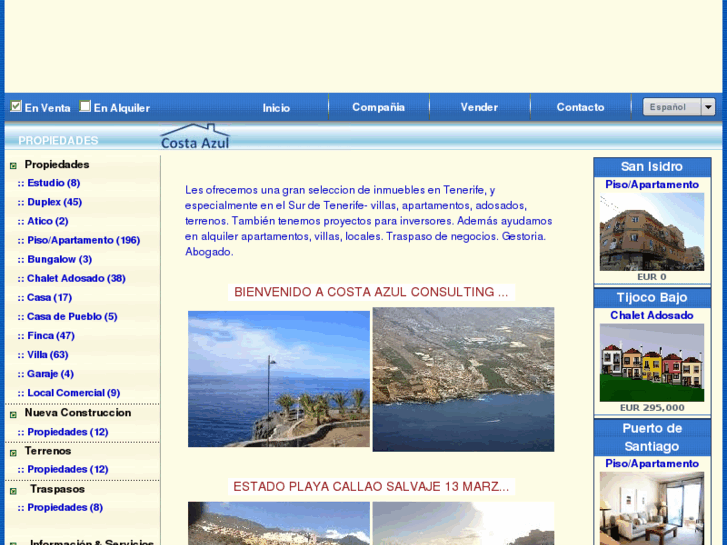727x545 pixels.
Task: Open the Español language dropdown
Action: click(679, 107)
